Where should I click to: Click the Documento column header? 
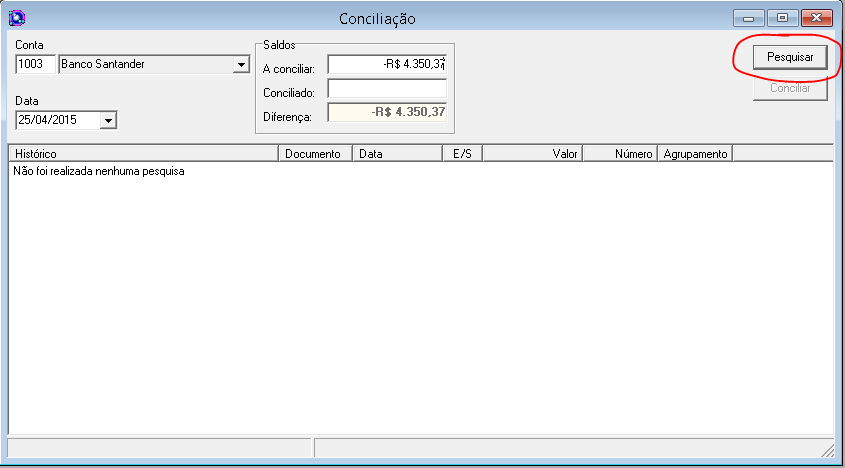point(314,154)
